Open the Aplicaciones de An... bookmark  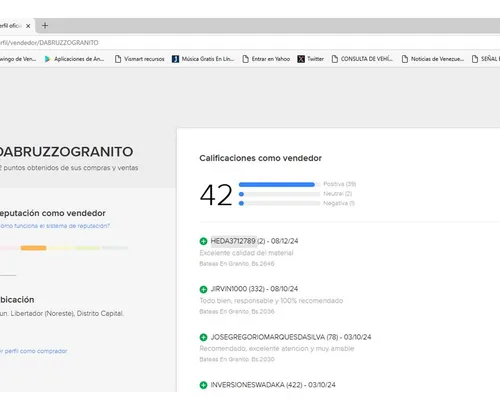[x=74, y=59]
